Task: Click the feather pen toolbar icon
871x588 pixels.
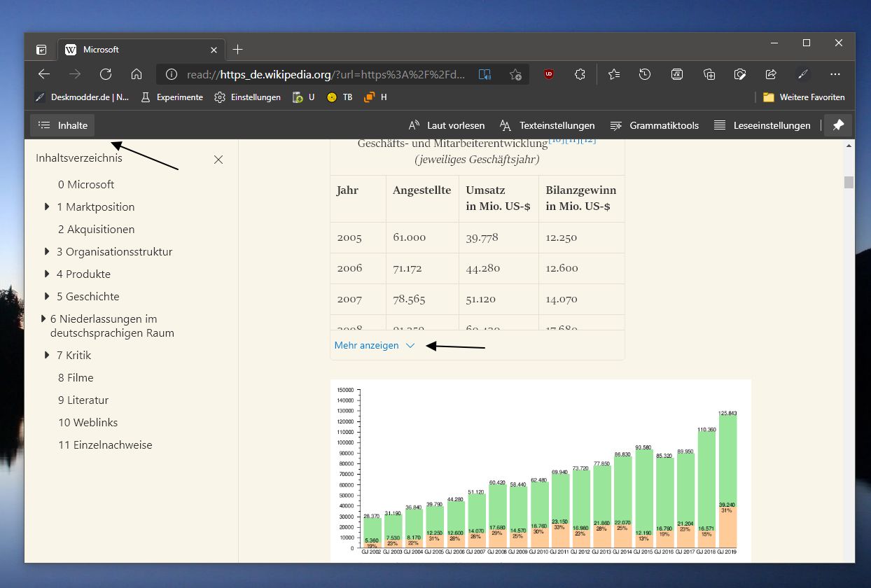Action: [x=803, y=74]
